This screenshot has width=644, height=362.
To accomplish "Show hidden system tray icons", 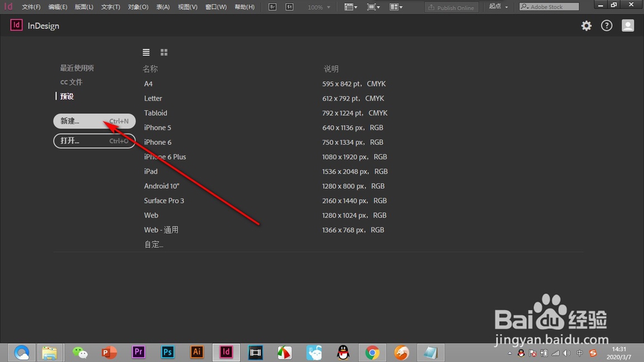I will tap(509, 354).
